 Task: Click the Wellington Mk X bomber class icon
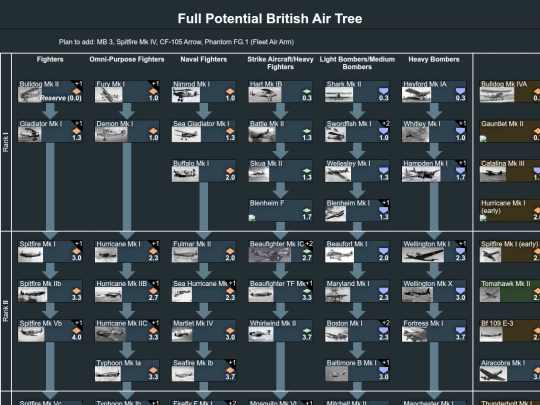(460, 291)
